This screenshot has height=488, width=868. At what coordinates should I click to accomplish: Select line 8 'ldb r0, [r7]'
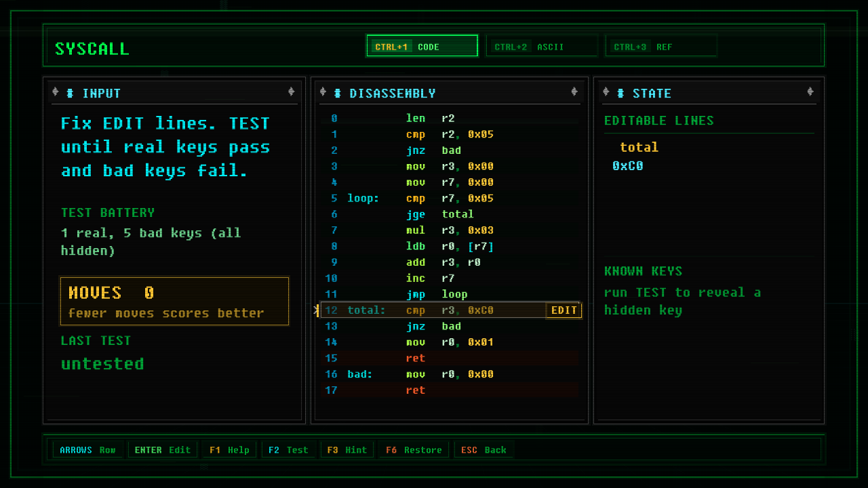tap(450, 246)
